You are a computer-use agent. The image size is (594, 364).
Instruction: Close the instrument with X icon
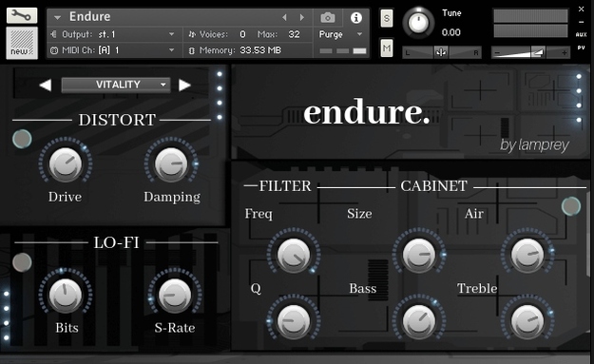click(x=581, y=10)
